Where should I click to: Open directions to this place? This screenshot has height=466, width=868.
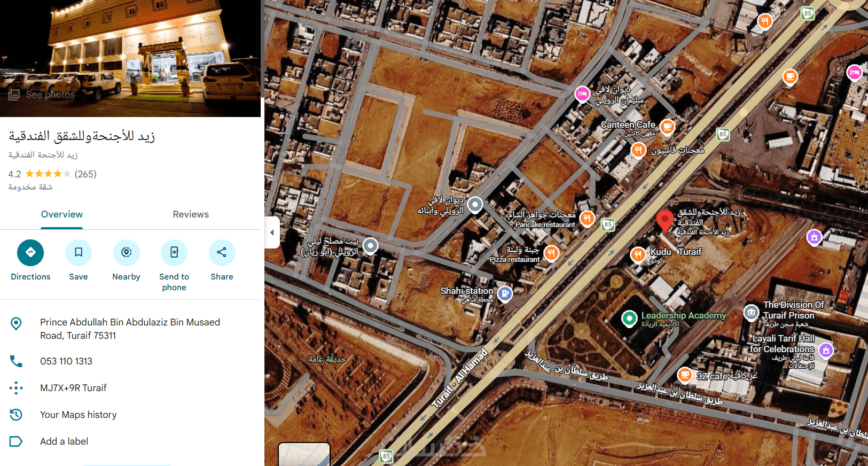coord(30,253)
